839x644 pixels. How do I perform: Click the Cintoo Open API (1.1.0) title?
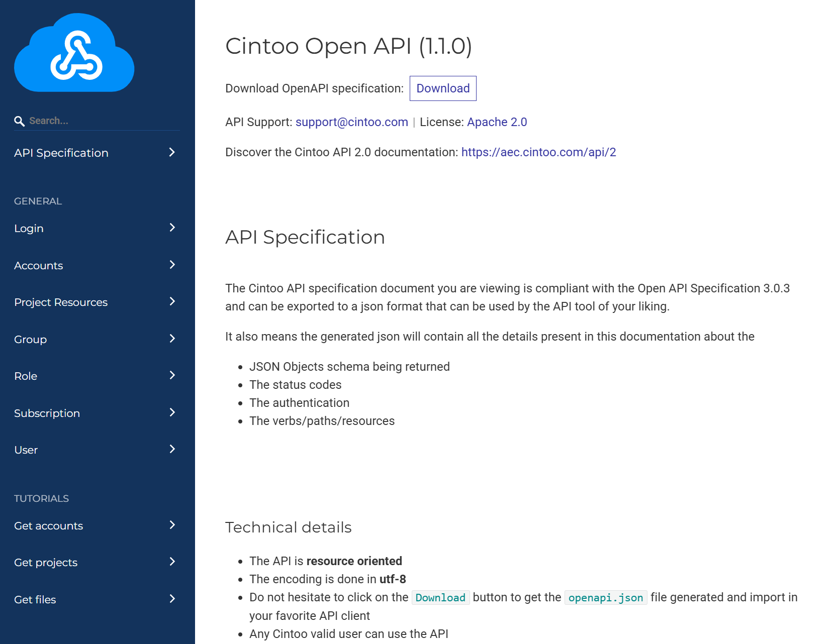point(348,46)
